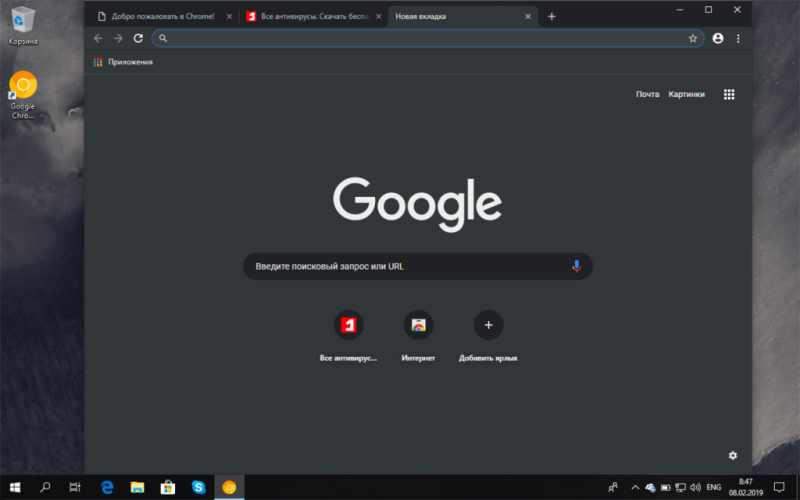Open a new tab with plus button
Viewport: 800px width, 500px height.
coord(551,16)
